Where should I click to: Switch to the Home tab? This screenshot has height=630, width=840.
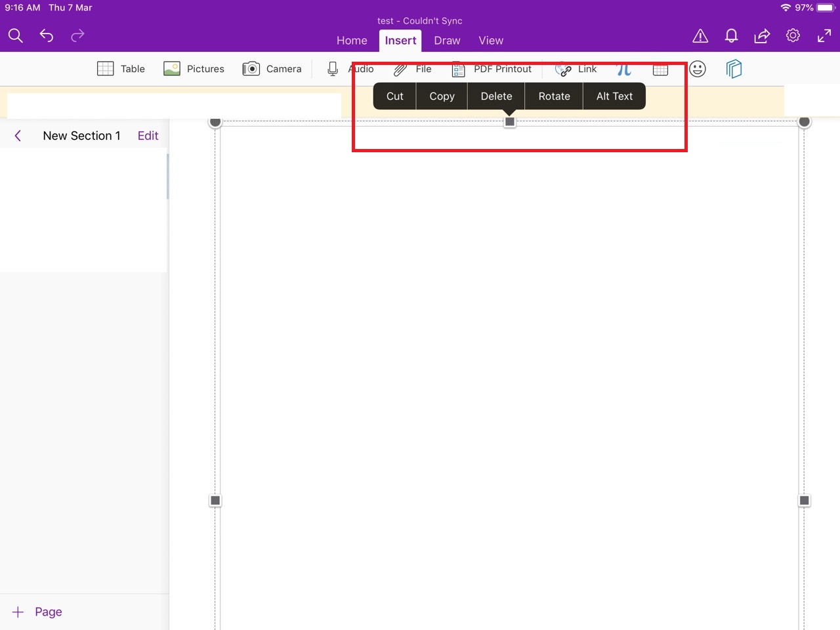point(352,41)
